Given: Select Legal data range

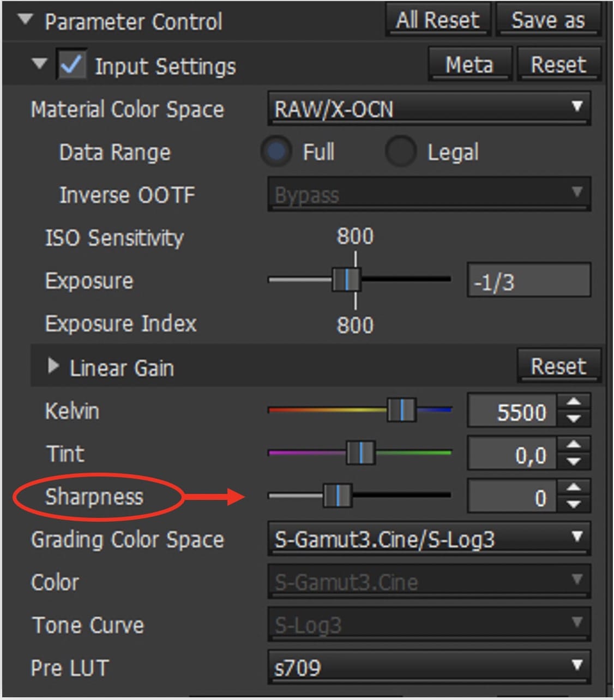Looking at the screenshot, I should click(x=401, y=152).
